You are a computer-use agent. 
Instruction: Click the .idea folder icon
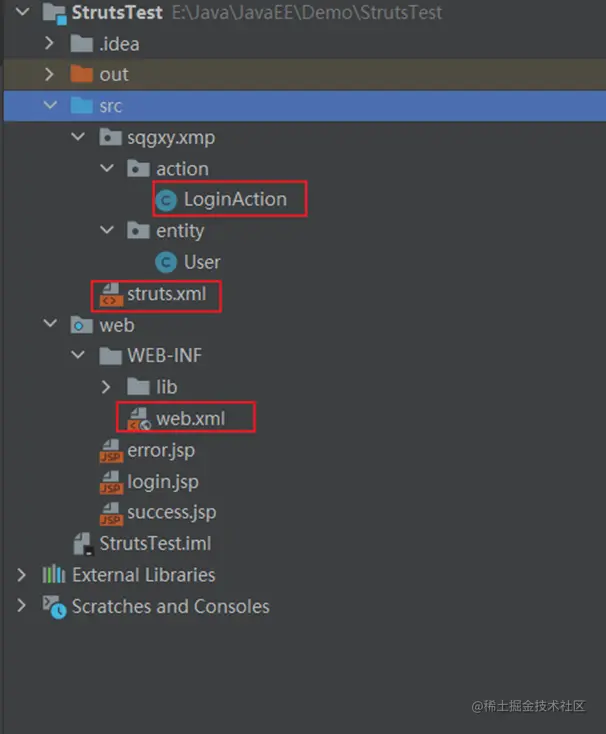pos(81,44)
